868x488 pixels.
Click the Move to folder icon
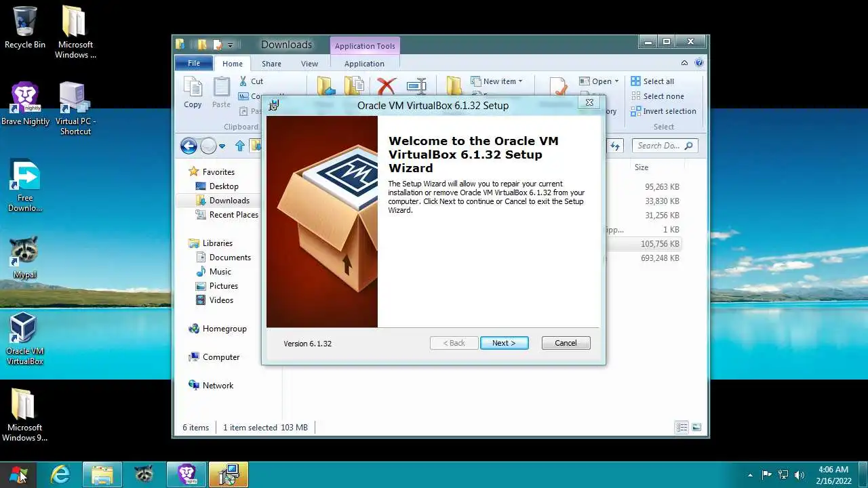coord(326,87)
